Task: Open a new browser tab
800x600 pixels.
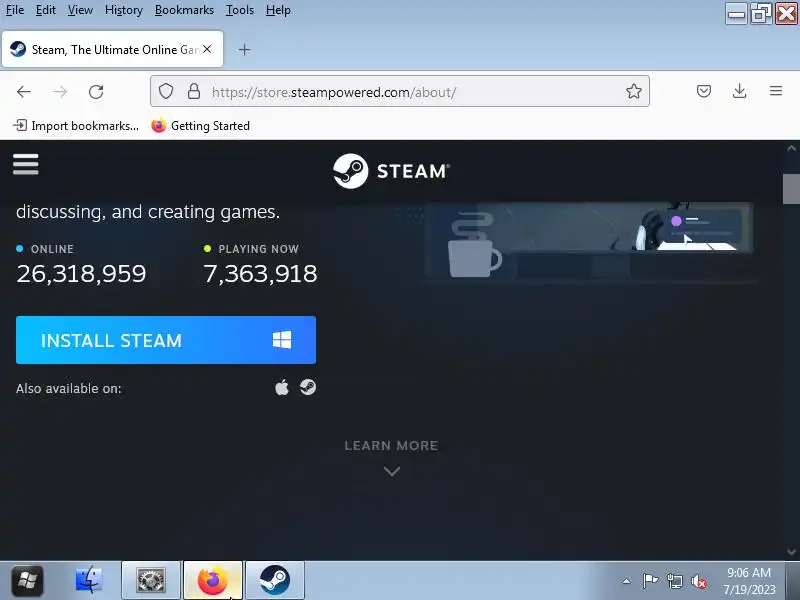Action: click(x=244, y=49)
